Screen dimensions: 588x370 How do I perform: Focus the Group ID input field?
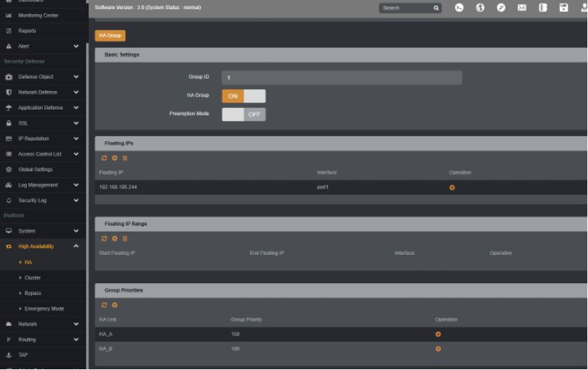[342, 78]
